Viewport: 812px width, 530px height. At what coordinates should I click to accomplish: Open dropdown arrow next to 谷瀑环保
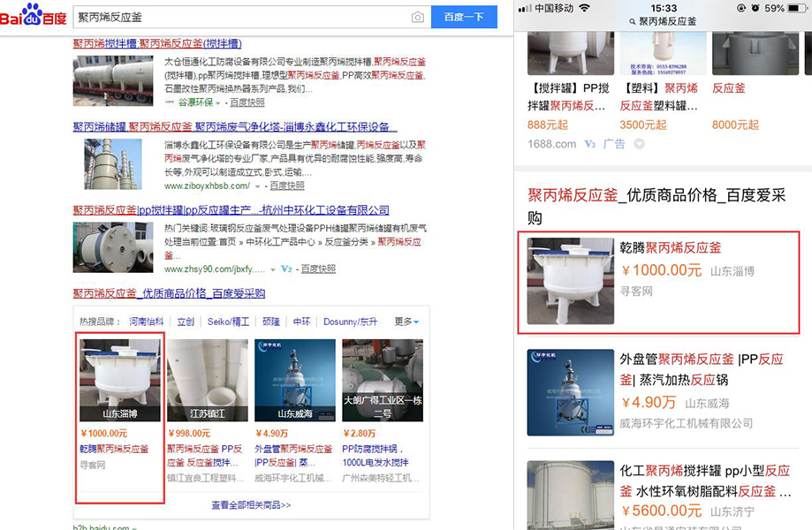(x=218, y=103)
